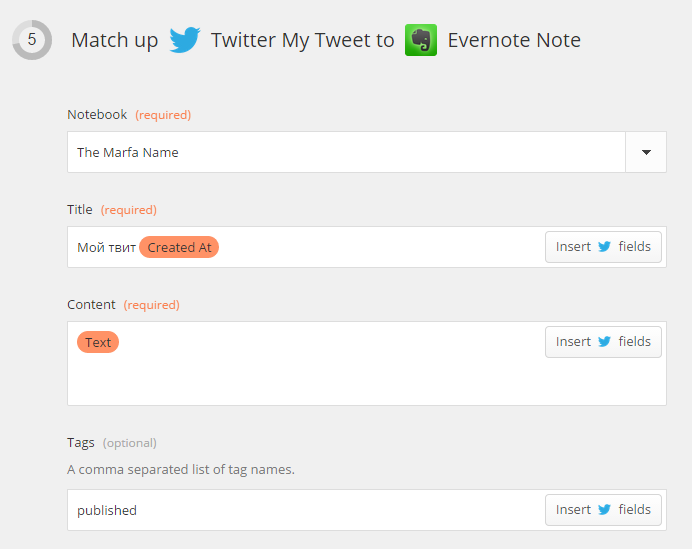The image size is (692, 549).
Task: Click the Twitter bird in Title's Insert button
Action: [x=604, y=247]
